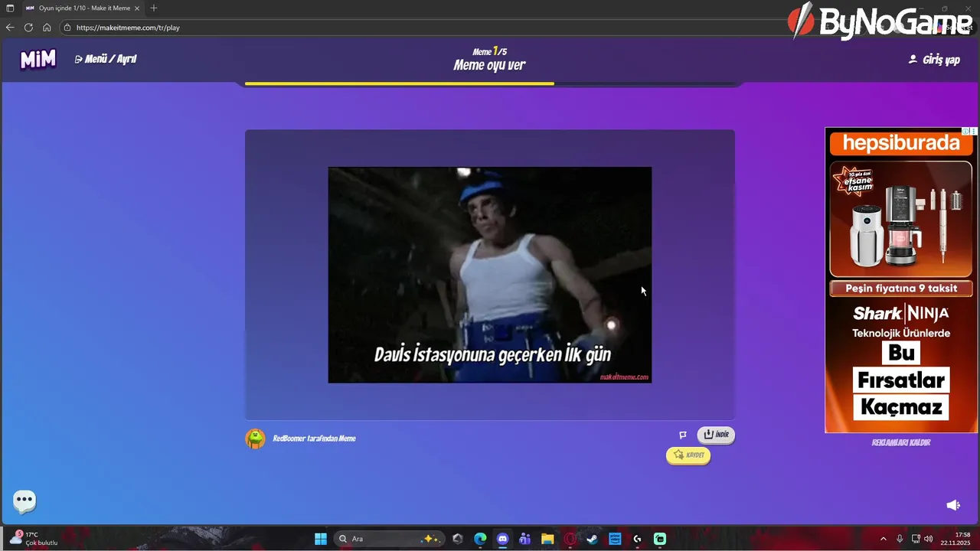
Task: Open the Windows Start menu
Action: tap(321, 539)
